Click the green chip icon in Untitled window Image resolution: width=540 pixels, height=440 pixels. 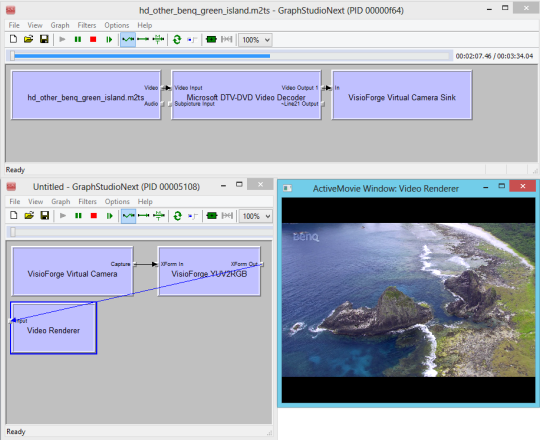(211, 216)
